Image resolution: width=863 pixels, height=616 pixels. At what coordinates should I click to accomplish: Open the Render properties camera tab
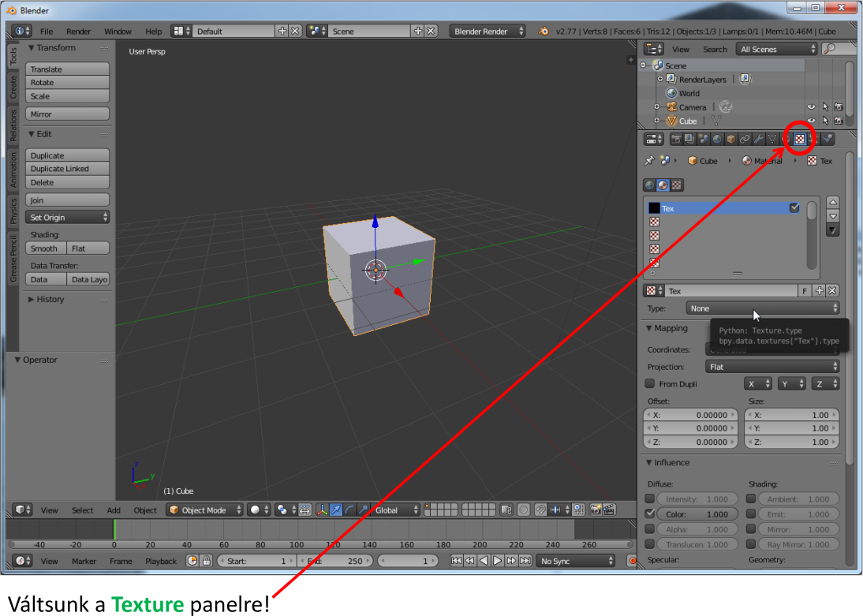675,140
